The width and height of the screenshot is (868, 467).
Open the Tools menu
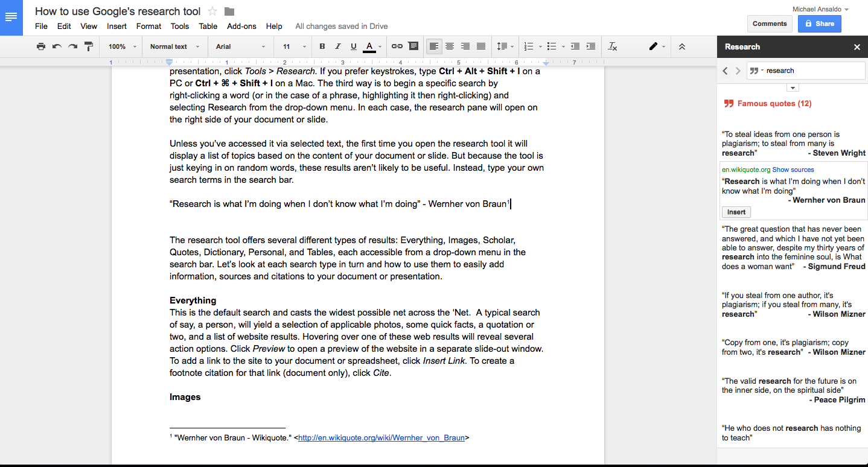tap(180, 26)
